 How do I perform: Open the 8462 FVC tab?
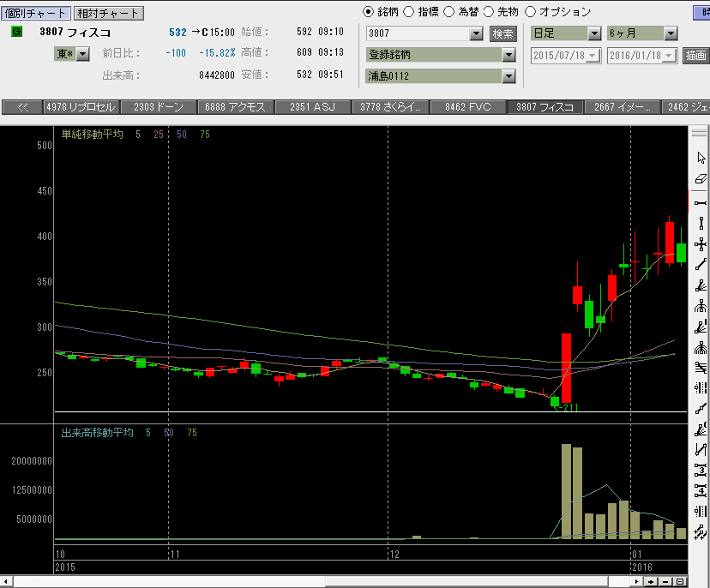click(467, 107)
